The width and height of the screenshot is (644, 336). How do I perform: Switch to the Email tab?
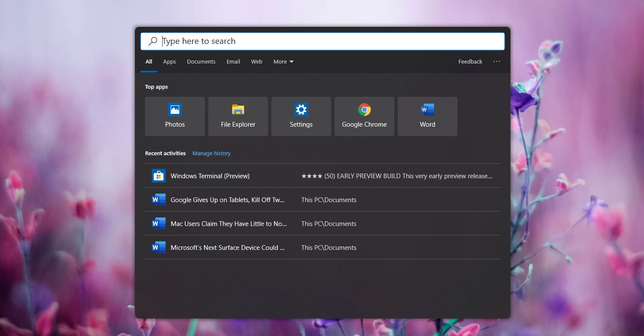pos(233,62)
